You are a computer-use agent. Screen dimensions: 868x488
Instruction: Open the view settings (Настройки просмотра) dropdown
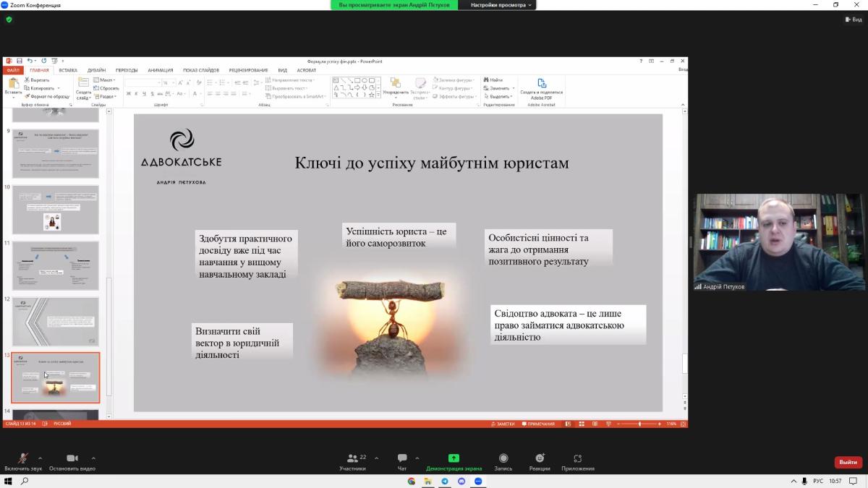pos(501,5)
